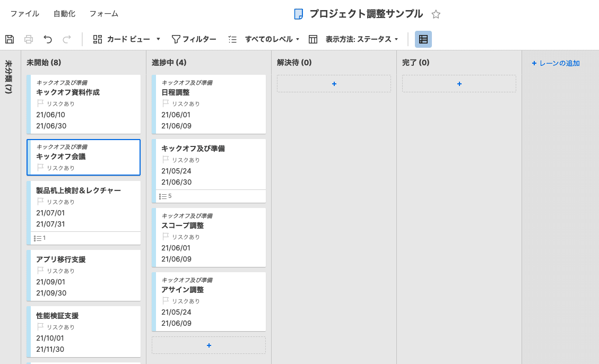
Task: Click the print icon
Action: click(x=29, y=39)
